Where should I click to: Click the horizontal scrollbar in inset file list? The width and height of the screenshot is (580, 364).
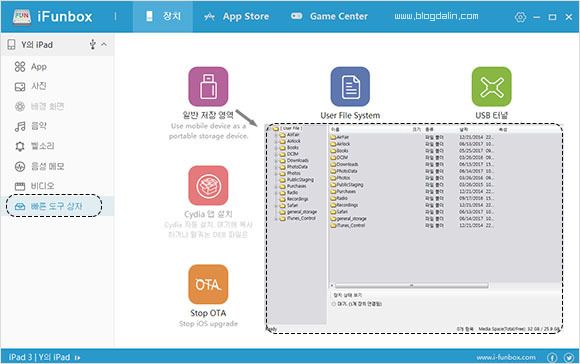tap(411, 286)
